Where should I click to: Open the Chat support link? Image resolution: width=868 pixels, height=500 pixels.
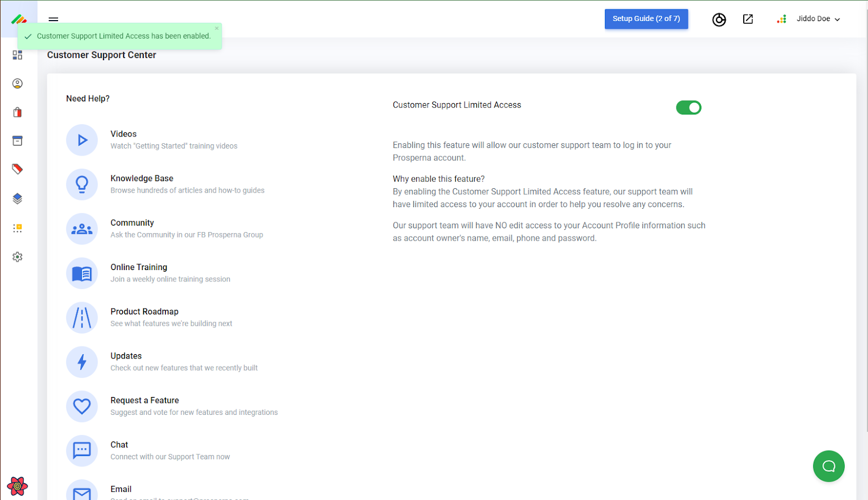[119, 445]
